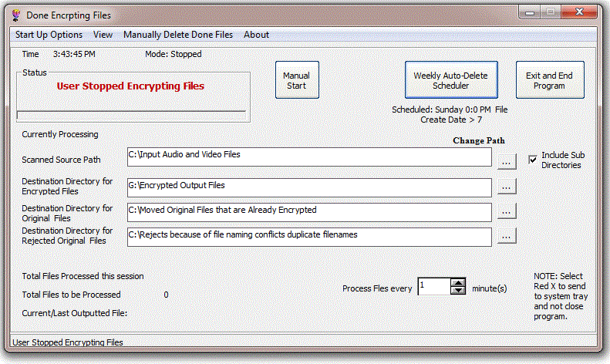
Task: Click the app icon in the title bar
Action: click(x=16, y=15)
